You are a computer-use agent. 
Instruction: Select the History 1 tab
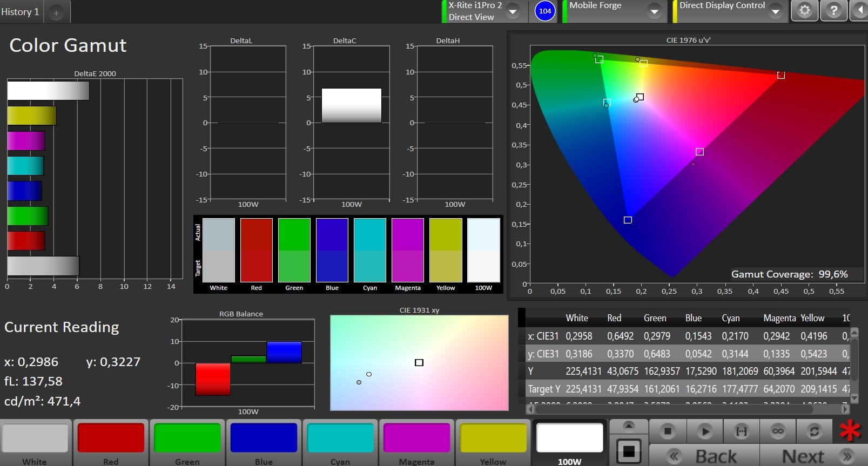coord(21,12)
